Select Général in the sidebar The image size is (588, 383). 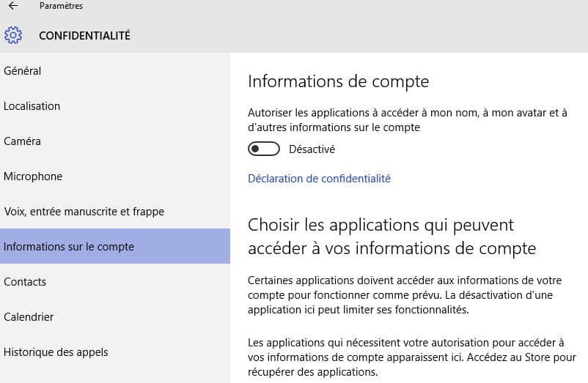click(x=115, y=71)
